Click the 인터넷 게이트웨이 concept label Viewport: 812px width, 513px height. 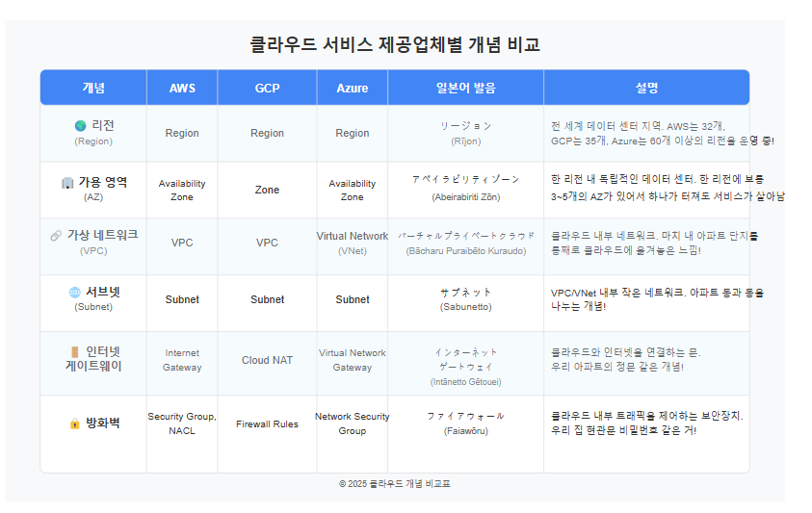(93, 359)
